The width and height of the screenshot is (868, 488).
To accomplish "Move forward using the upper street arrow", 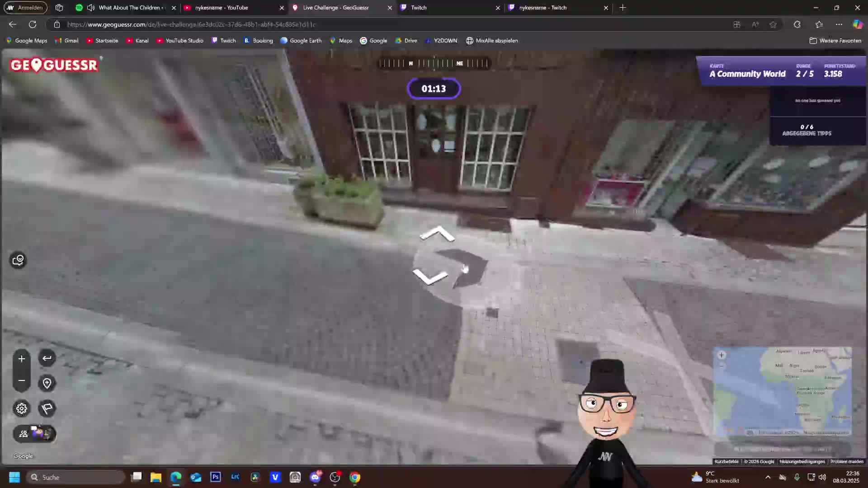I will click(x=437, y=234).
